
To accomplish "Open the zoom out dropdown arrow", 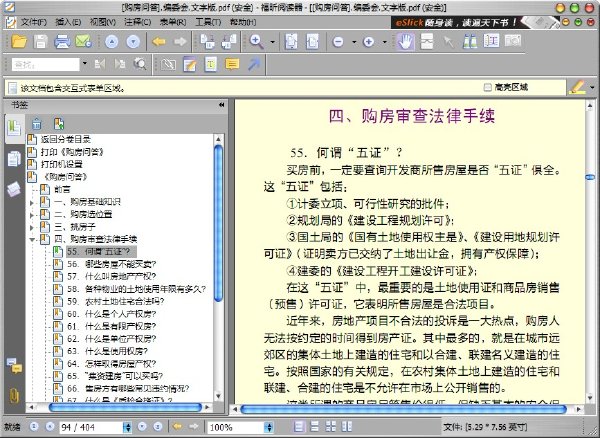I will (354, 42).
